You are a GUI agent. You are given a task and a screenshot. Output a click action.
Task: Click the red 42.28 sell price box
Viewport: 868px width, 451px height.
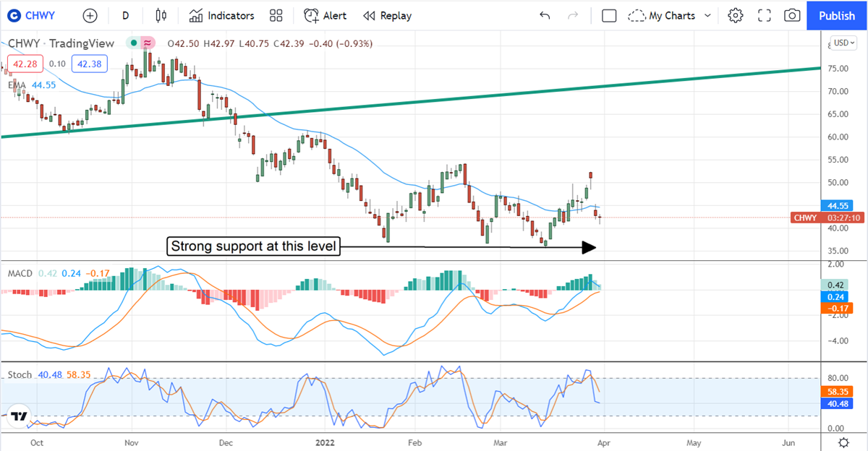point(25,64)
